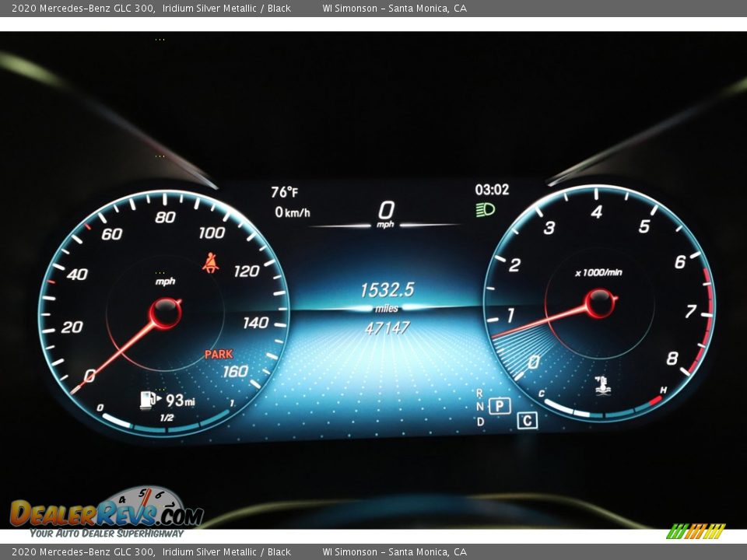Click the R gear letter

[x=479, y=393]
